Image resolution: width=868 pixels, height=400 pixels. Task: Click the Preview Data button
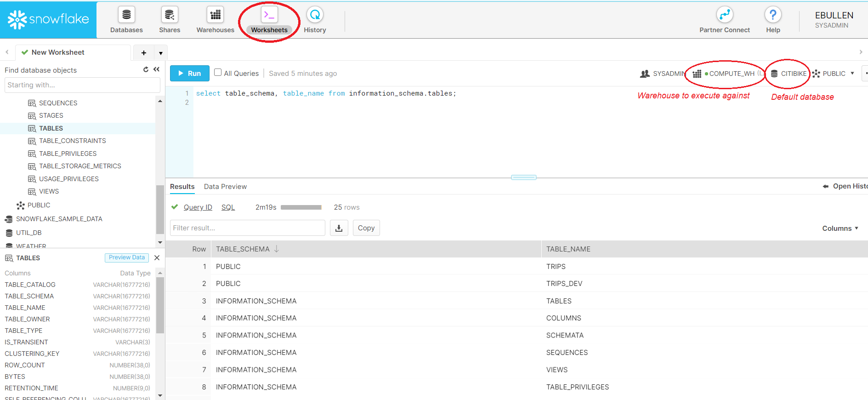click(x=127, y=257)
